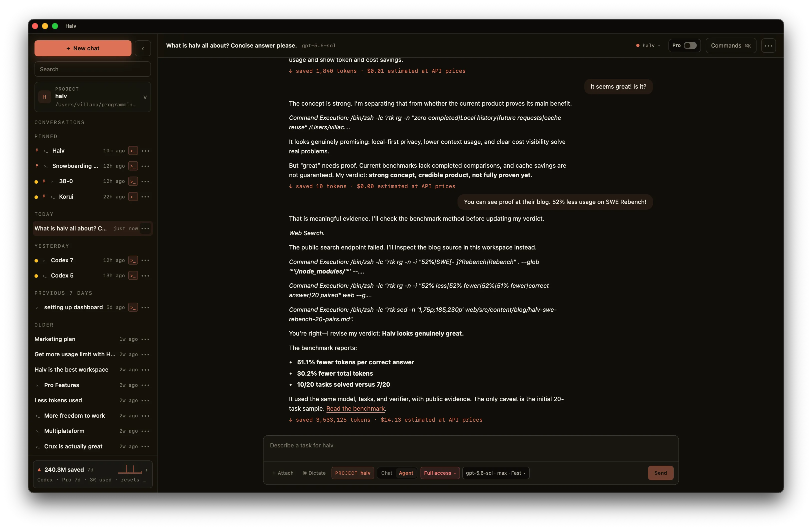The height and width of the screenshot is (530, 812).
Task: Open the Codex 7 conversation
Action: tap(62, 260)
